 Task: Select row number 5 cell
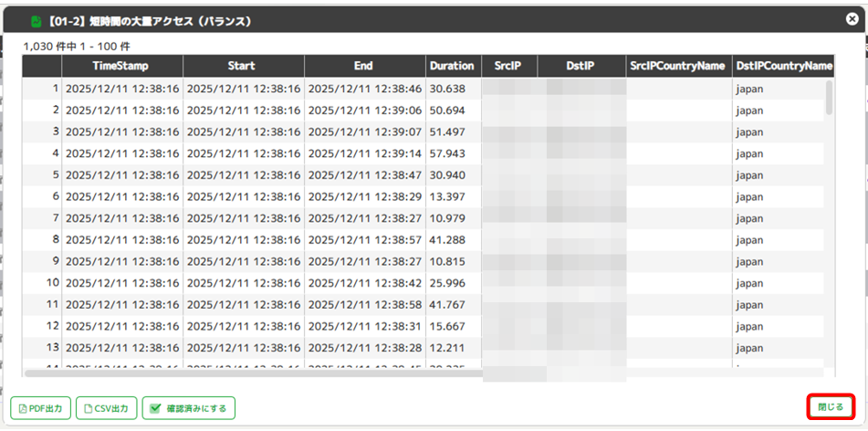(x=42, y=175)
